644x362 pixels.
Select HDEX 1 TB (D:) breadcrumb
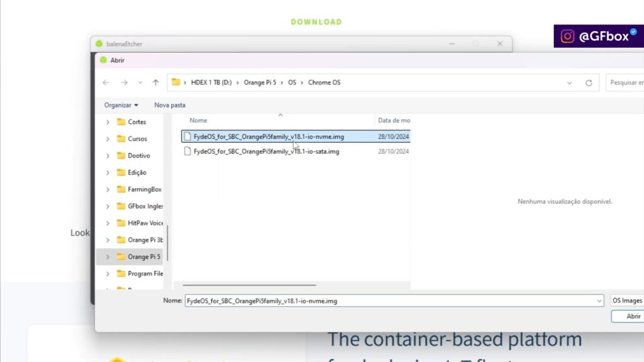[211, 82]
